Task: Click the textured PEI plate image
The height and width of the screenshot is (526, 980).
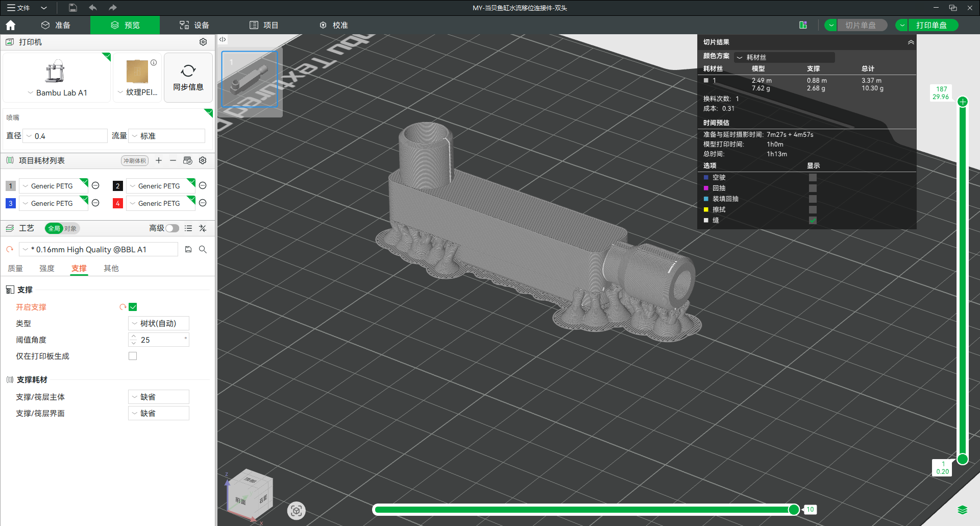Action: tap(137, 71)
